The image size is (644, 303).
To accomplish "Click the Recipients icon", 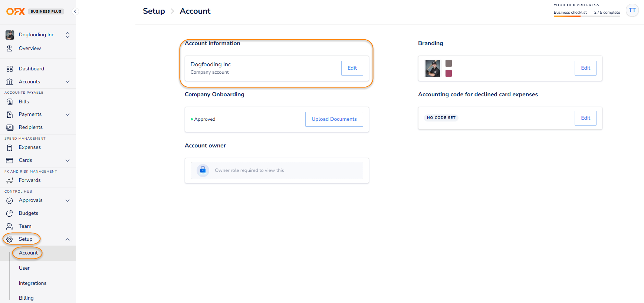I will coord(10,127).
